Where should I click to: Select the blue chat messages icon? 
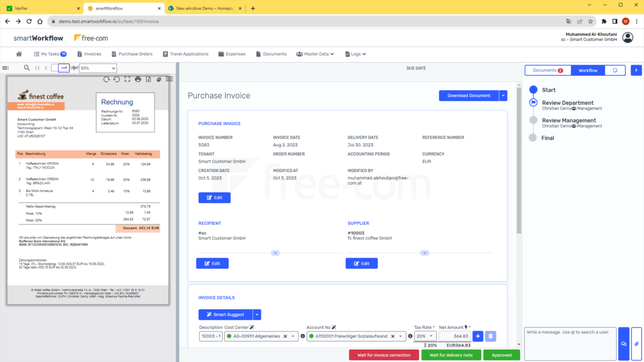click(x=624, y=343)
